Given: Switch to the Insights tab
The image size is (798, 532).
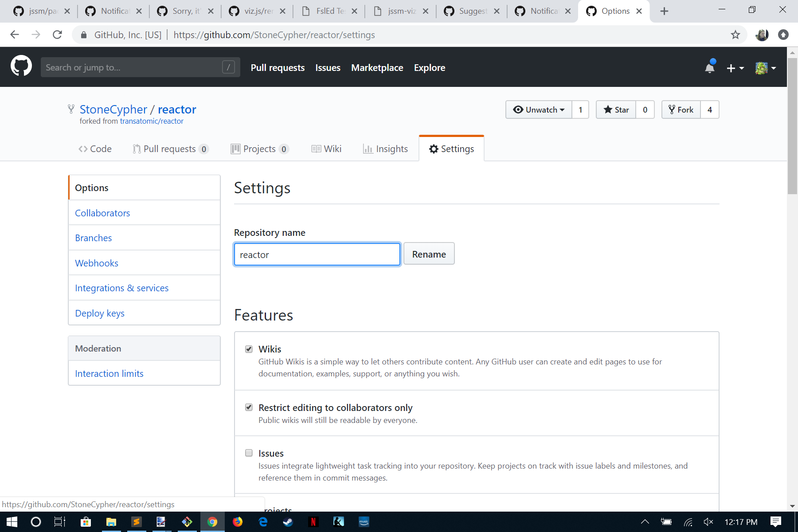Looking at the screenshot, I should 385,149.
